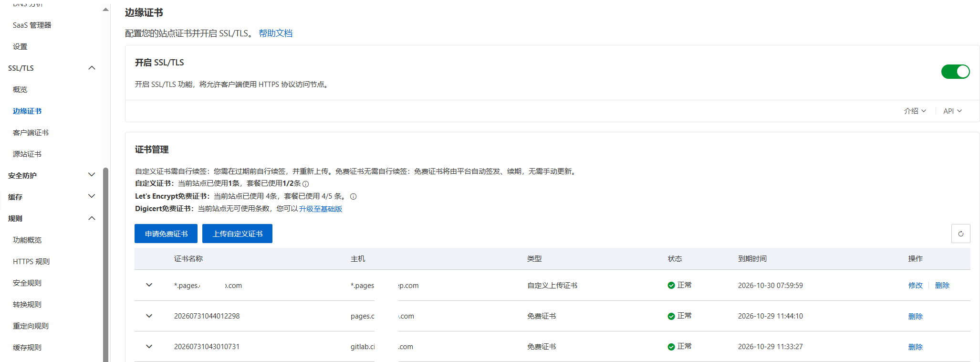Expand certificate row 20260731043010731
This screenshot has width=980, height=362.
click(149, 346)
